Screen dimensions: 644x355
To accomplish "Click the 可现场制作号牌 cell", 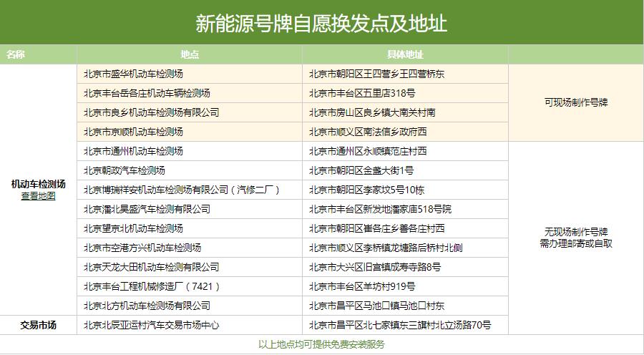I will point(576,103).
